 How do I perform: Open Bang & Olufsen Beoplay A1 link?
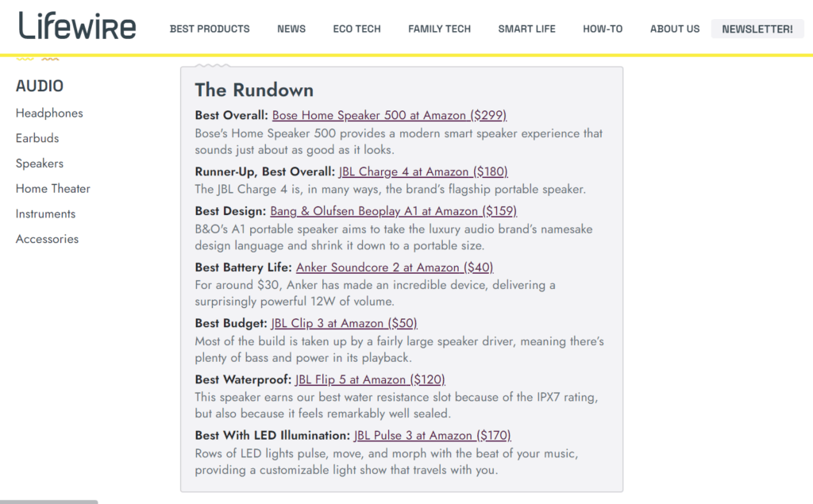394,211
